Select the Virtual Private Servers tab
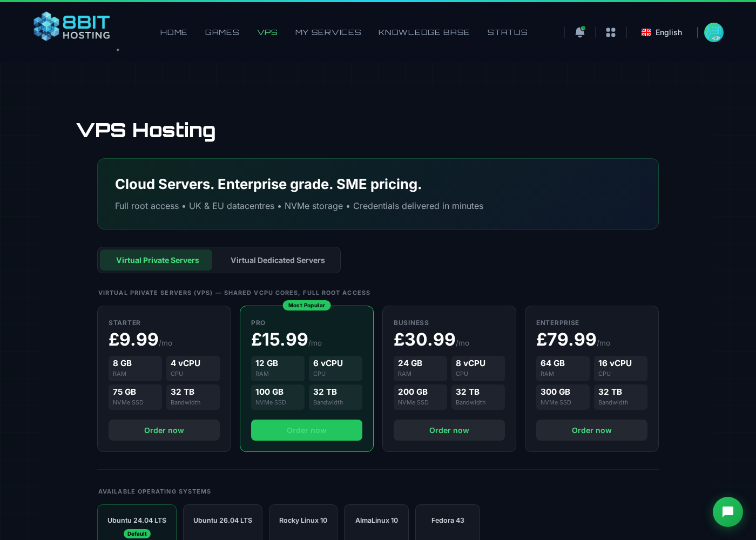This screenshot has height=540, width=756. click(157, 260)
